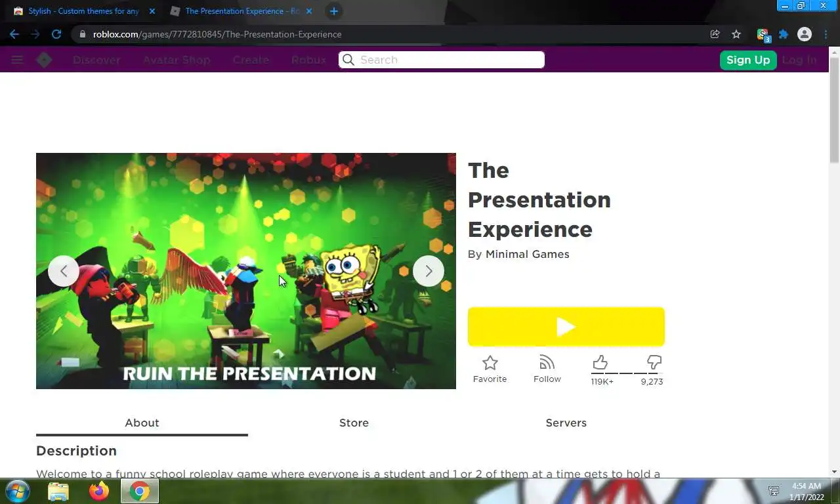Open the Minimal Games creator link
Image resolution: width=840 pixels, height=504 pixels.
pyautogui.click(x=527, y=255)
